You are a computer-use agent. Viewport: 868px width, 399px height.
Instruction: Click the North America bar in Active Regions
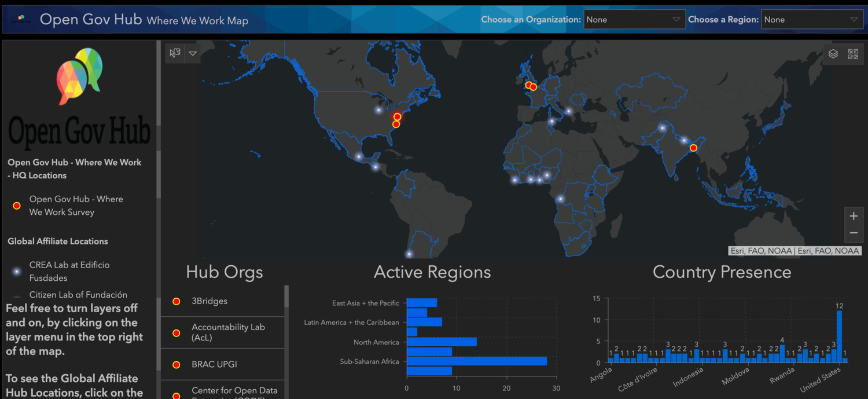pos(442,342)
